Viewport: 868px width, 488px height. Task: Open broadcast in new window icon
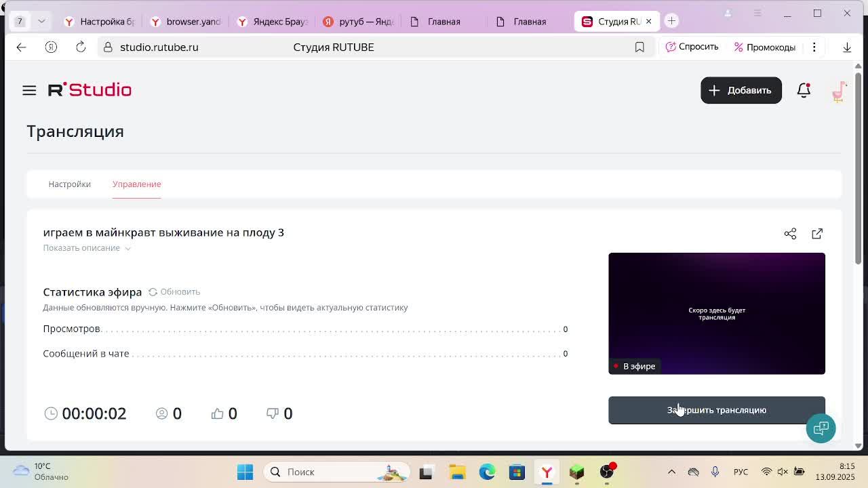tap(817, 234)
